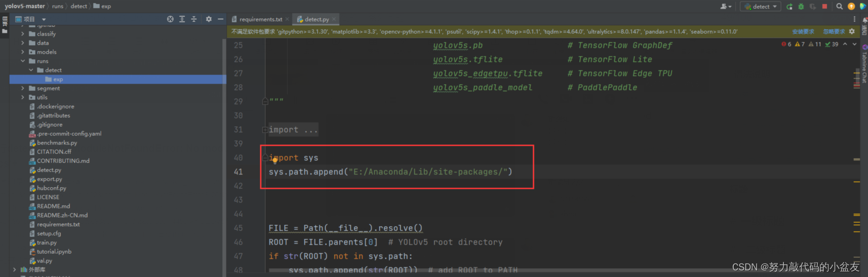The height and width of the screenshot is (277, 868).
Task: Click the weak warnings count 11
Action: pos(815,44)
